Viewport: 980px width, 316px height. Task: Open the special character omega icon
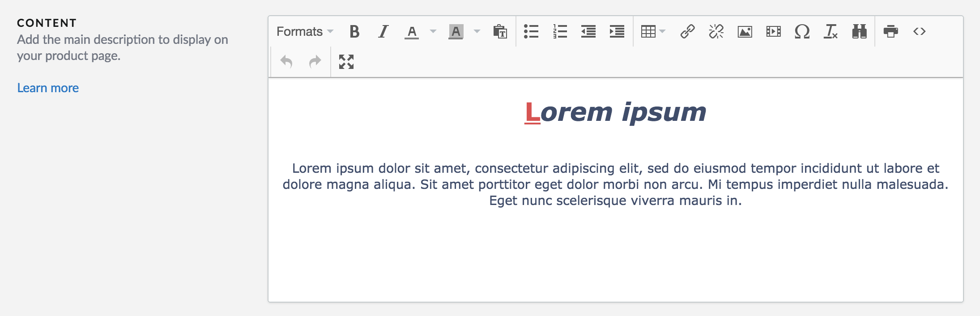(802, 32)
